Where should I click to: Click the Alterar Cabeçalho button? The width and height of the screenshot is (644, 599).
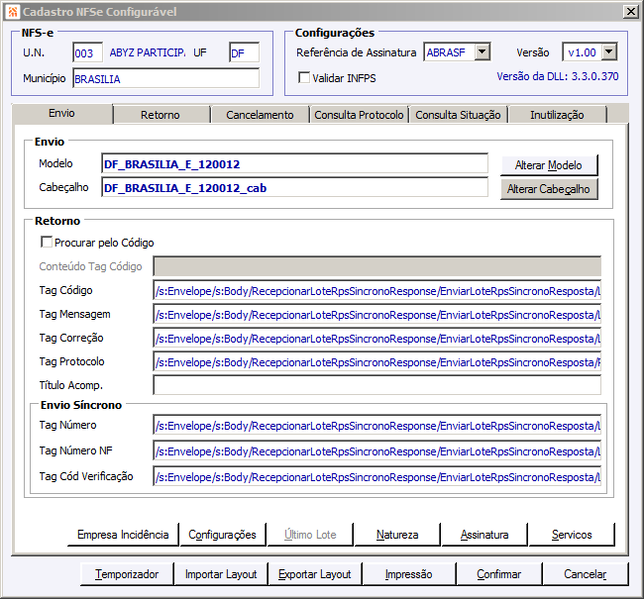(549, 189)
